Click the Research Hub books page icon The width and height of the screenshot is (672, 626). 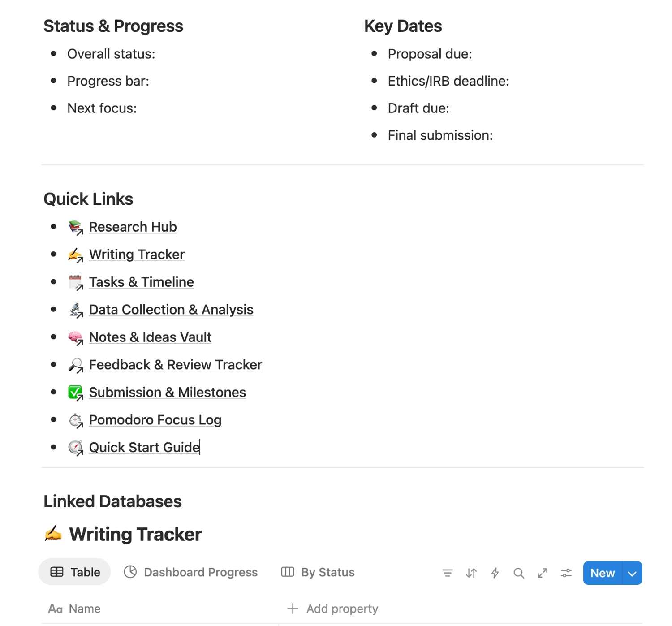[75, 227]
